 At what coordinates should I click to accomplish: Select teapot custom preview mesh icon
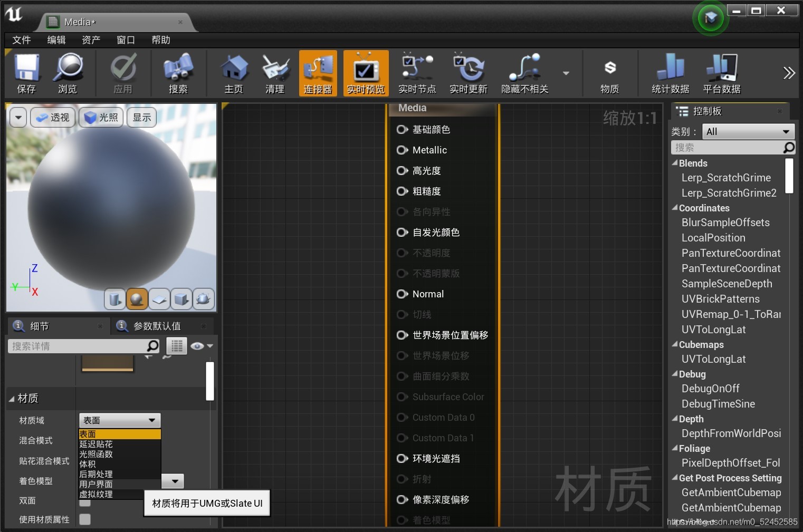(x=203, y=299)
